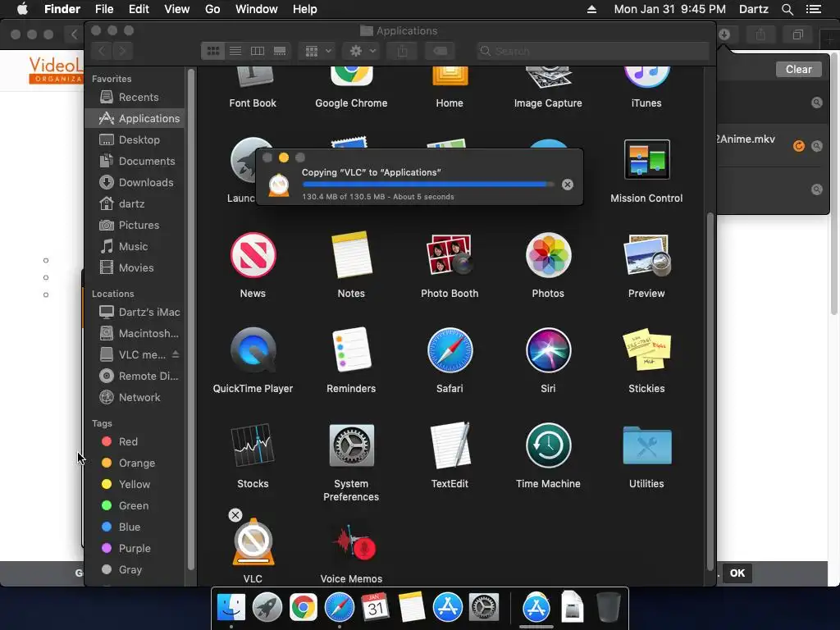The width and height of the screenshot is (840, 630).
Task: Open the Notes app icon
Action: pos(351,255)
